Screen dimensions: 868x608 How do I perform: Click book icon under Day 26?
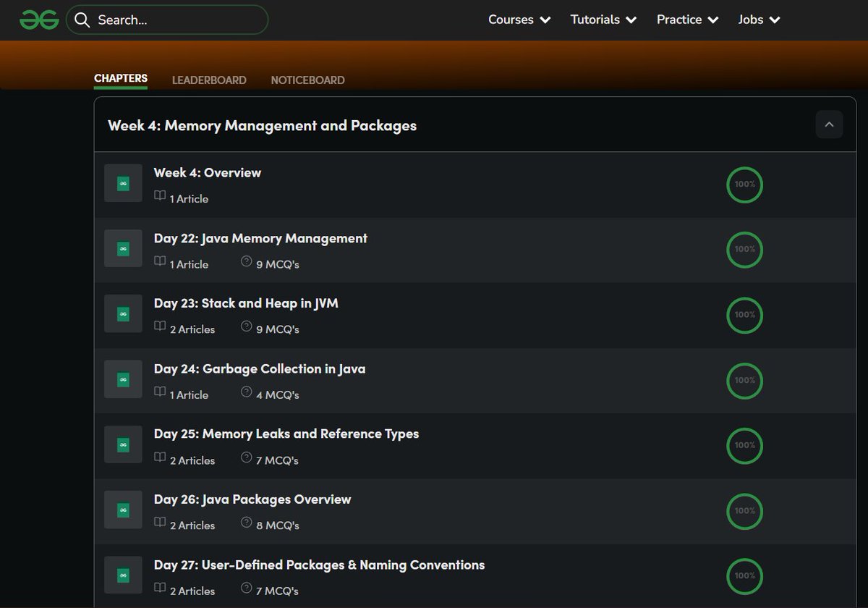point(160,523)
